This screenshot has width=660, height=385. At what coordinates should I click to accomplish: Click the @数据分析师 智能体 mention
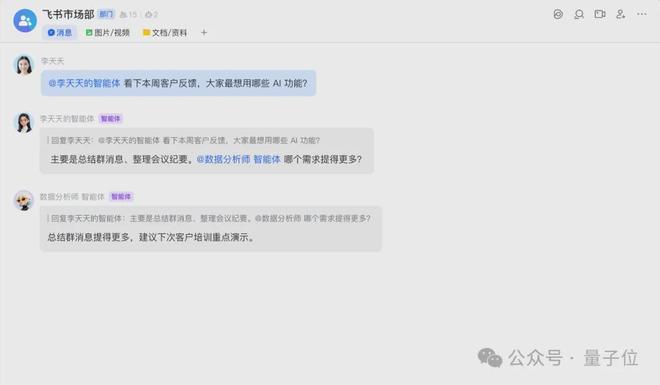coord(238,159)
